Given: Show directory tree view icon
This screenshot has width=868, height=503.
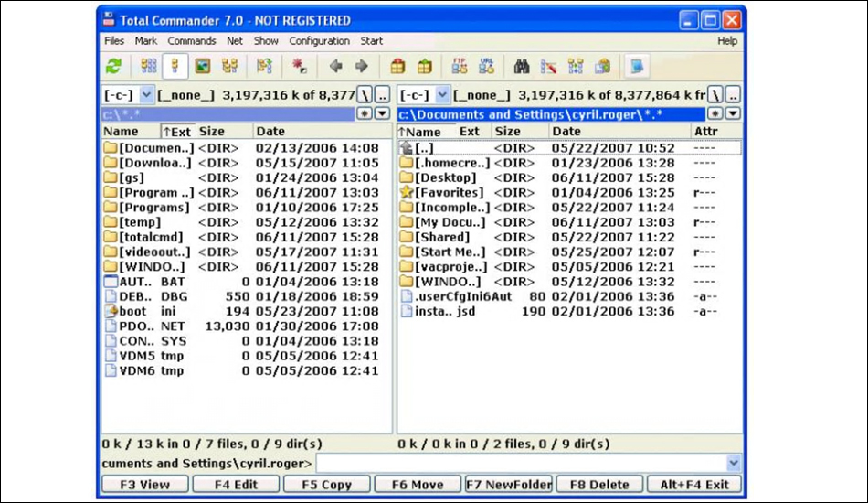Looking at the screenshot, I should pos(229,67).
